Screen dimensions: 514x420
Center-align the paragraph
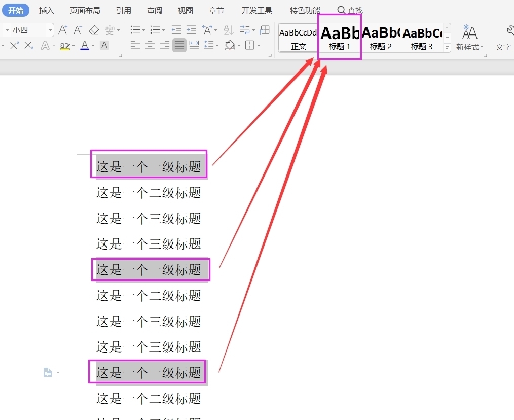click(150, 46)
